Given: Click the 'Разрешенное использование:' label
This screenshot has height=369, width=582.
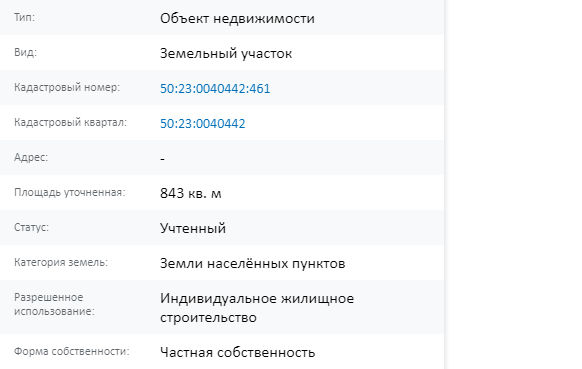Looking at the screenshot, I should click(x=55, y=304).
